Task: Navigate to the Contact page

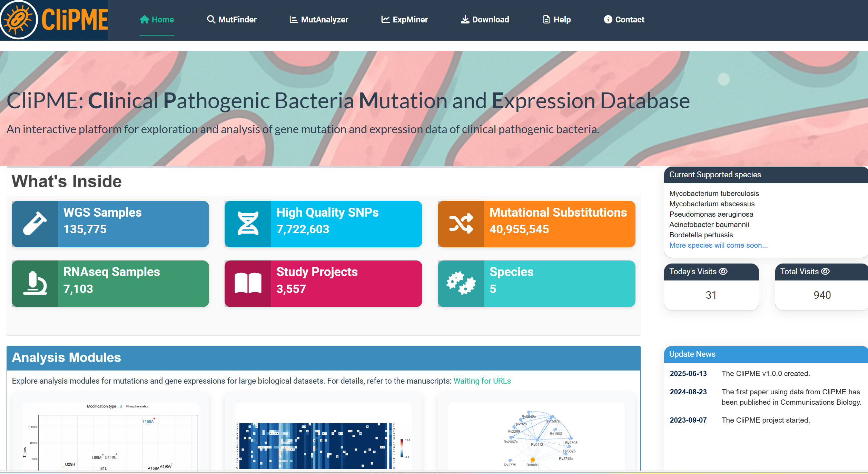Action: (x=624, y=20)
